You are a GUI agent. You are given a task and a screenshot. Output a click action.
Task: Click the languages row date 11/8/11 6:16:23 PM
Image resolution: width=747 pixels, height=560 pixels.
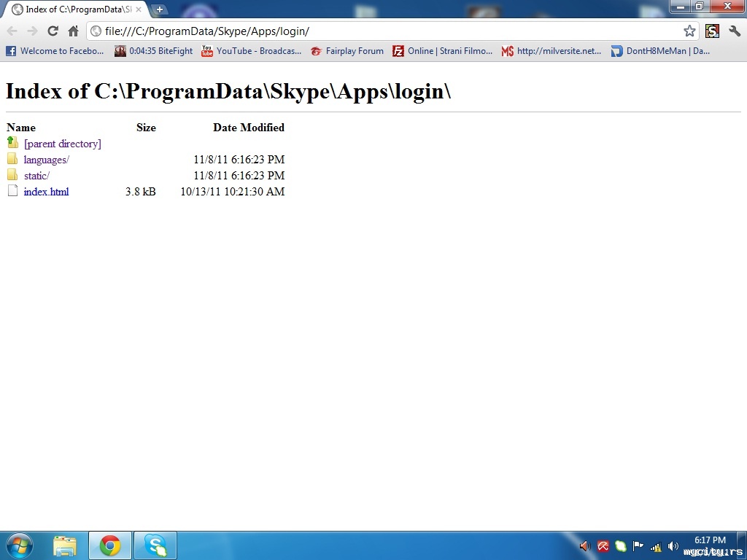(x=239, y=160)
